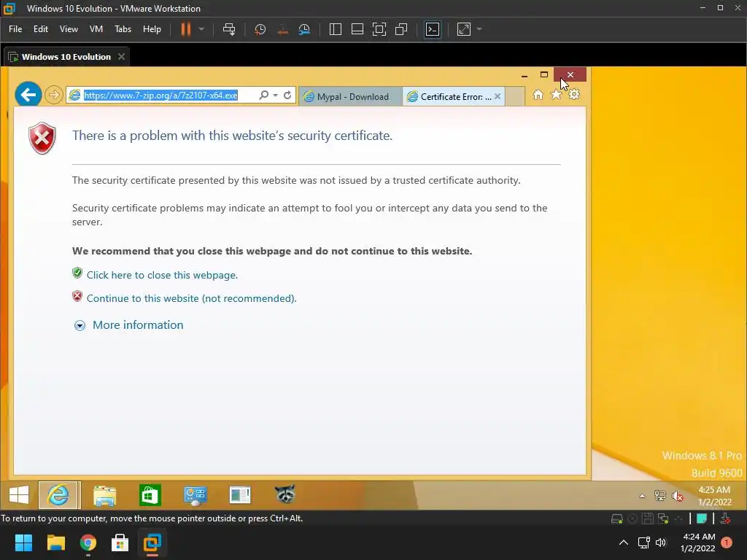
Task: Maximize the Internet Explorer window
Action: [544, 75]
